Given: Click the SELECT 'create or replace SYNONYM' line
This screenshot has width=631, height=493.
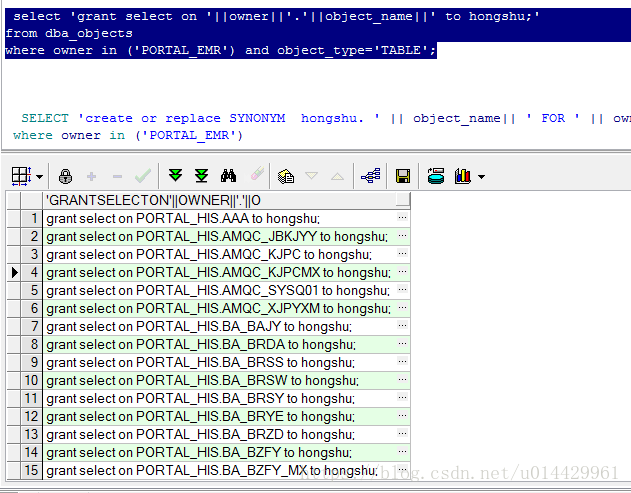Looking at the screenshot, I should tap(326, 118).
